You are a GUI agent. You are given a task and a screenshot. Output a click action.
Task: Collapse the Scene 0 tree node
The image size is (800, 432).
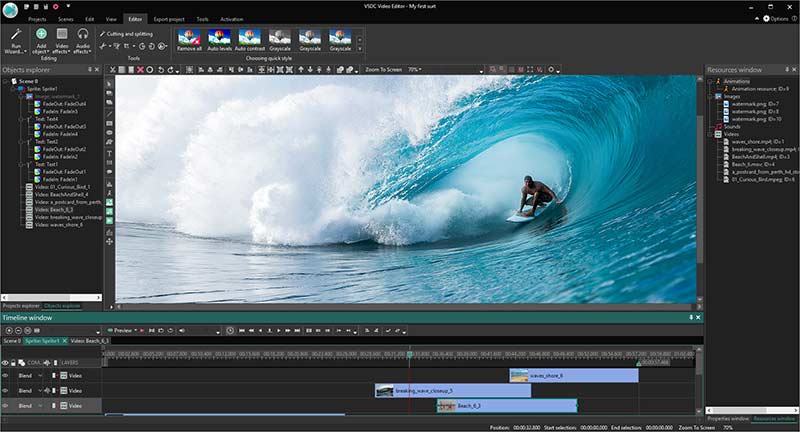click(6, 81)
